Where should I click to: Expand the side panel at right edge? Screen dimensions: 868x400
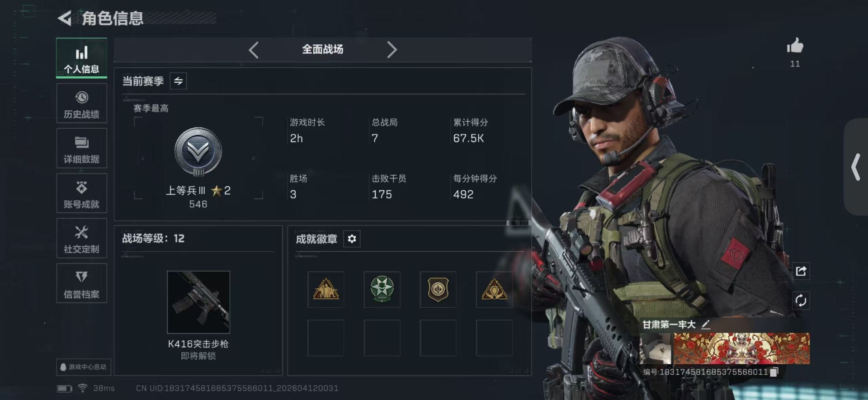click(x=856, y=167)
